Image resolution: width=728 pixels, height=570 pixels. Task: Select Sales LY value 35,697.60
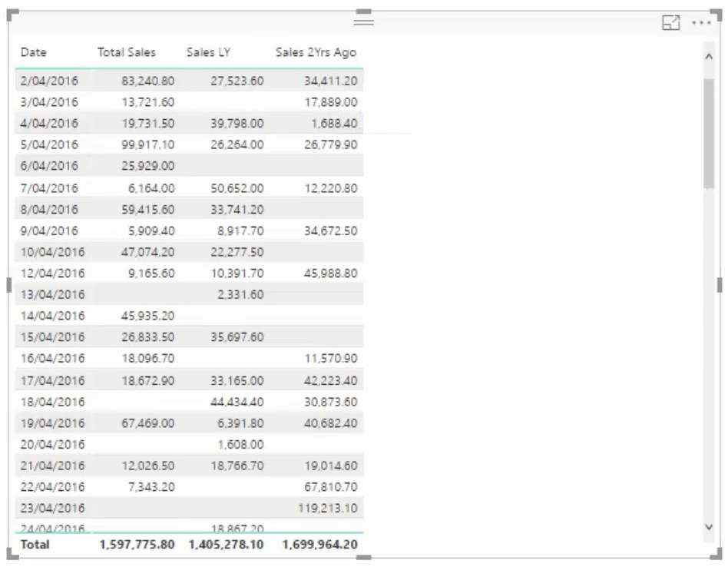(x=237, y=338)
